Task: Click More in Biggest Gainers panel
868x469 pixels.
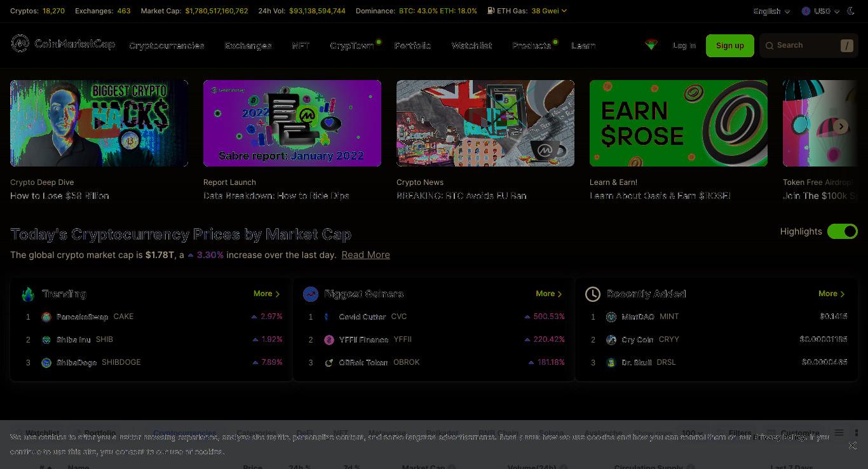Action: pyautogui.click(x=549, y=294)
